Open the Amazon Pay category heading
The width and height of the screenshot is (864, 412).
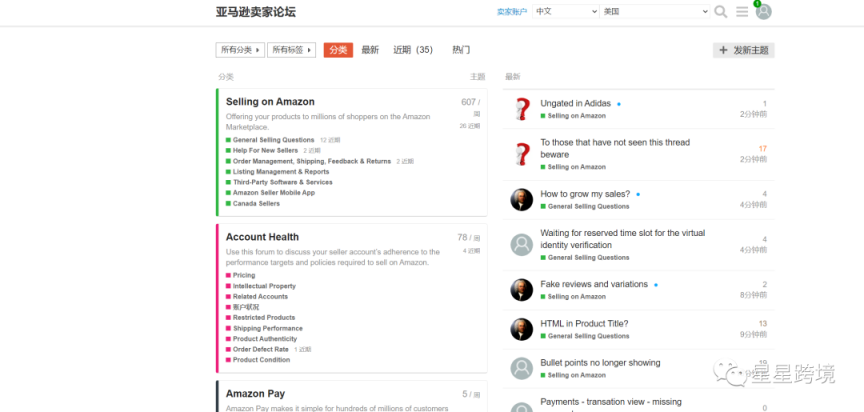255,394
